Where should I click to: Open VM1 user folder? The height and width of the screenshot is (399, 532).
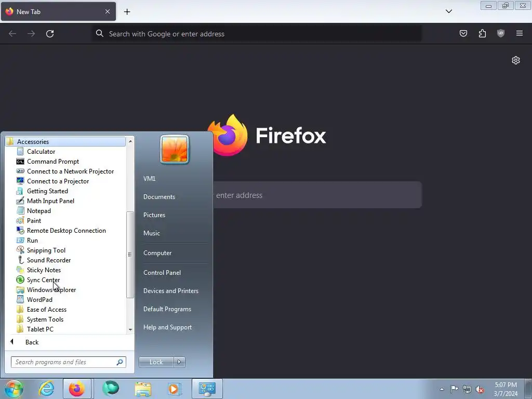pos(149,179)
